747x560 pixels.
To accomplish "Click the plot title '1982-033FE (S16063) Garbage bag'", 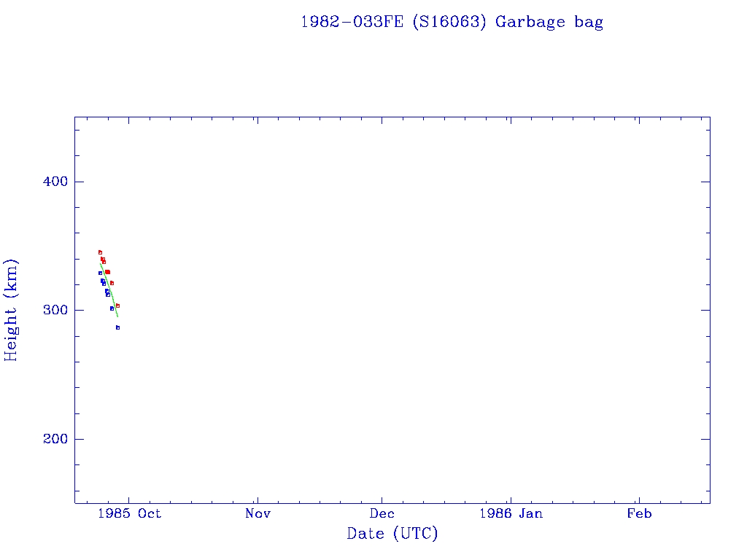I will [452, 22].
